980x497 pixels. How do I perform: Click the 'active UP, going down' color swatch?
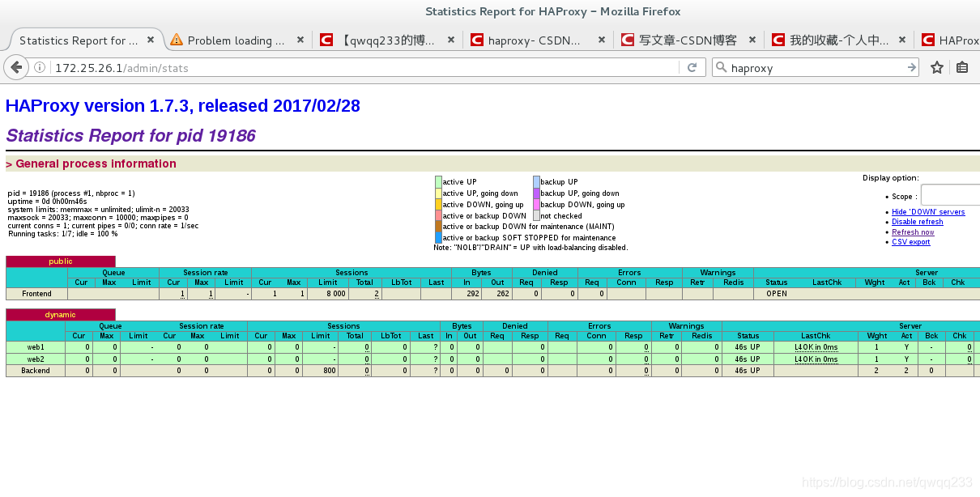pyautogui.click(x=438, y=193)
